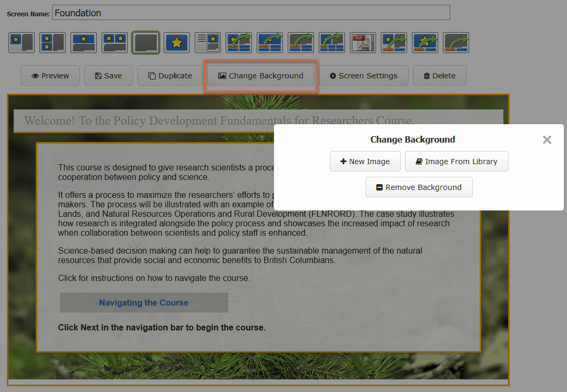The image size is (567, 392).
Task: Select the currently highlighted text-only layout template
Action: point(146,43)
